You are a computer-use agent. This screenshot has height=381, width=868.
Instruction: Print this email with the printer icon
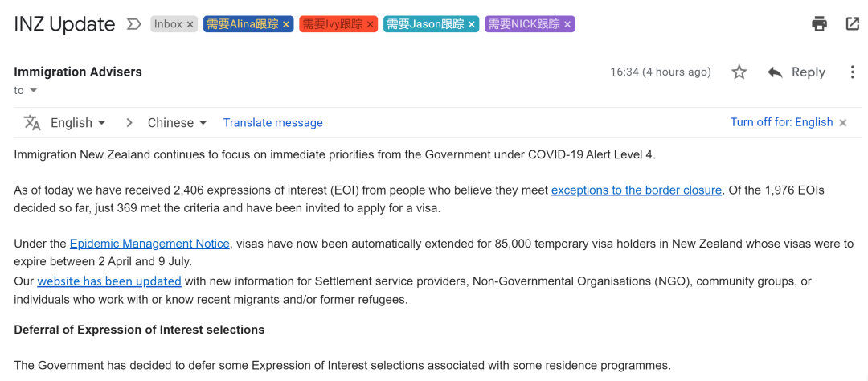coord(819,24)
